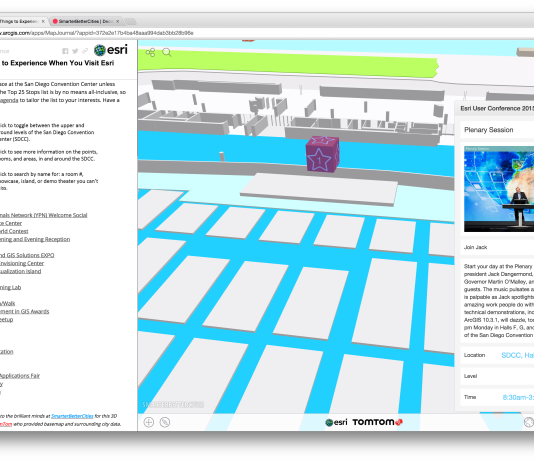Open the 'ualization Island' link
Image resolution: width=534 pixels, height=462 pixels.
click(20, 271)
